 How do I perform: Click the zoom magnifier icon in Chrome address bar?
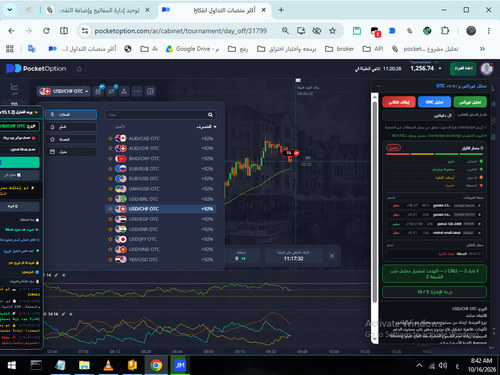pyautogui.click(x=285, y=31)
